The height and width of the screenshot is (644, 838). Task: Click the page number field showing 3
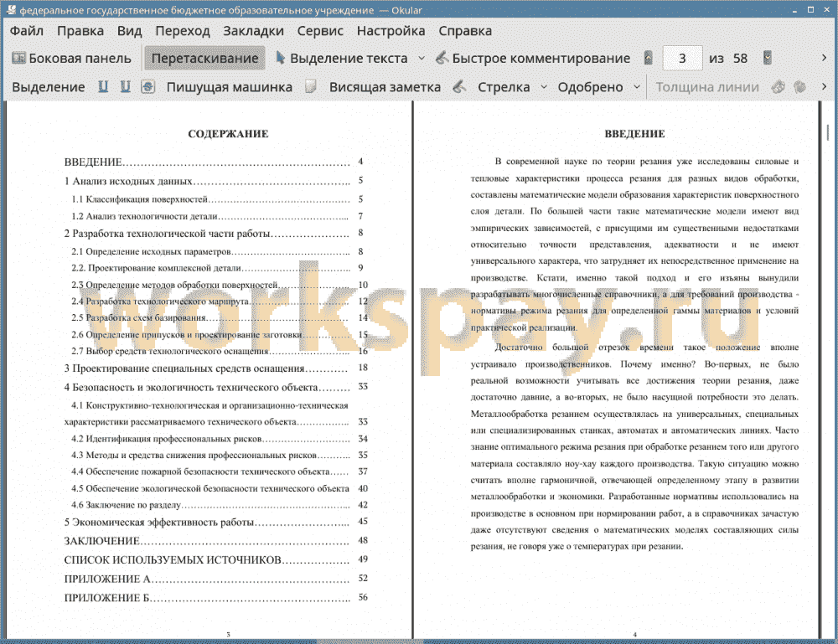(682, 59)
